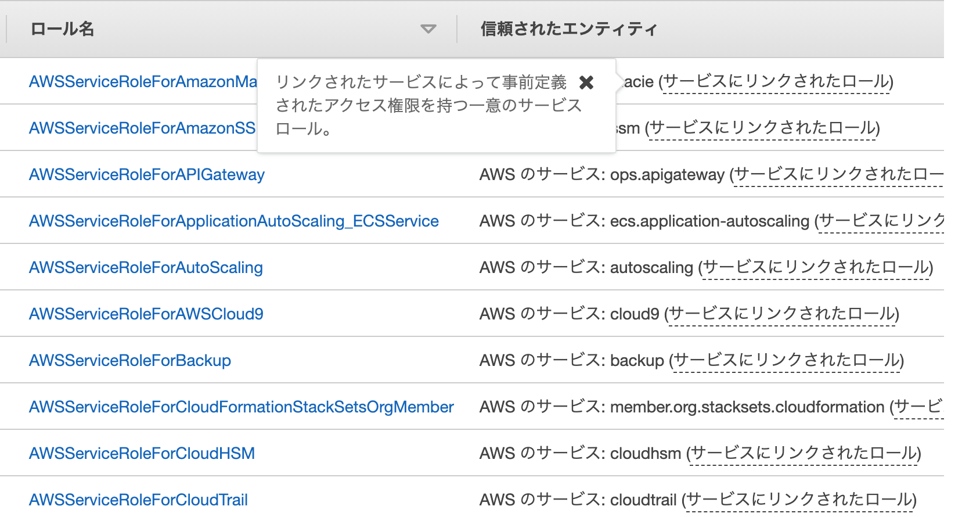
Task: Click the service-linked role label for cloudtrail
Action: coord(799,500)
